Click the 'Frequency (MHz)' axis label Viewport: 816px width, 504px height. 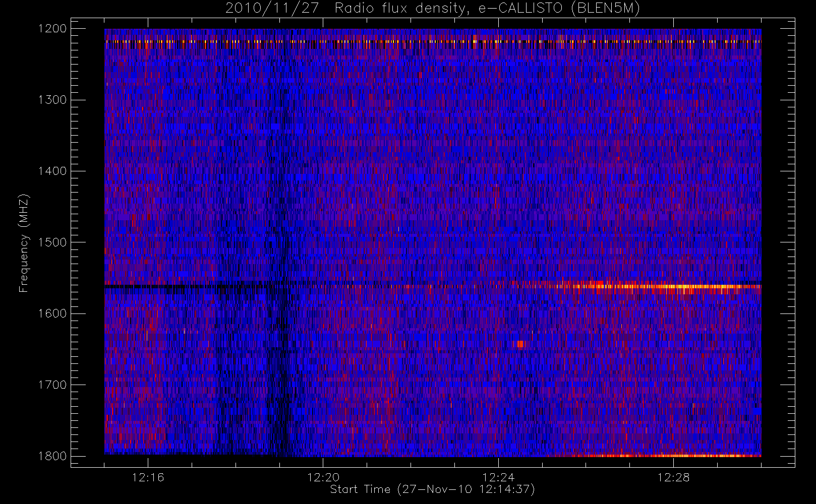point(23,243)
